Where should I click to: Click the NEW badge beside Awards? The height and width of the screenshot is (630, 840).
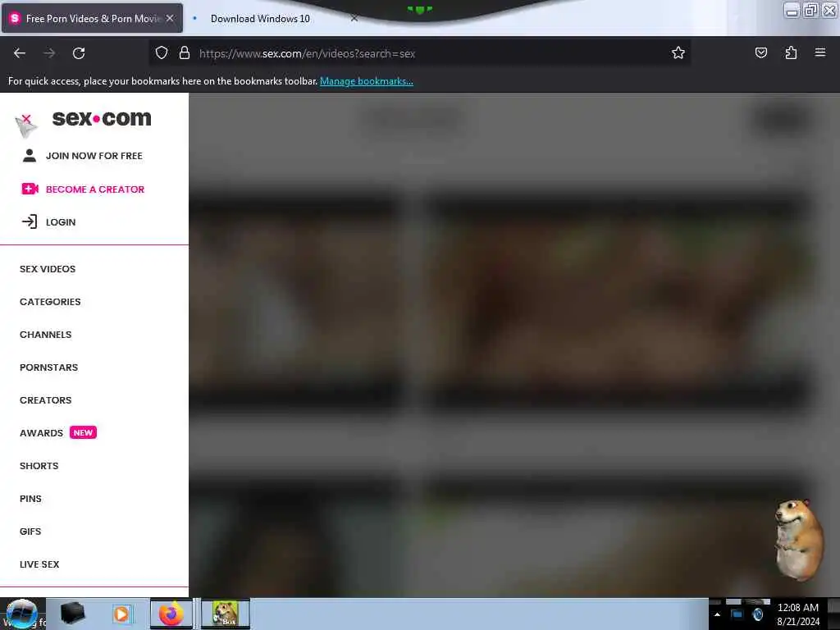(83, 432)
